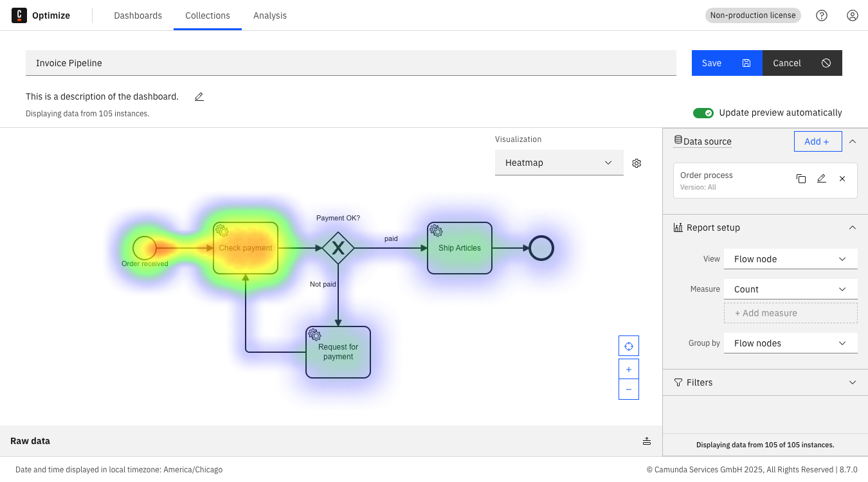Open the Measure dropdown showing Count

click(x=790, y=289)
